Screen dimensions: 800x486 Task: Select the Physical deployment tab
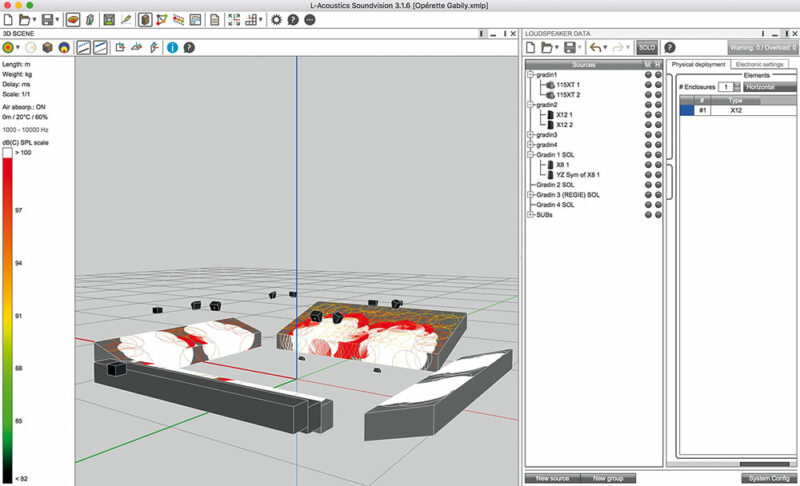(x=699, y=64)
